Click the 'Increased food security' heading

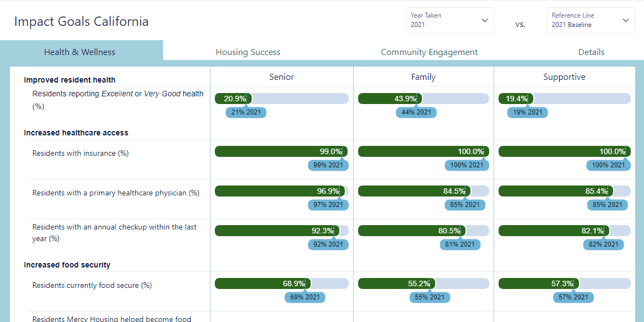67,265
